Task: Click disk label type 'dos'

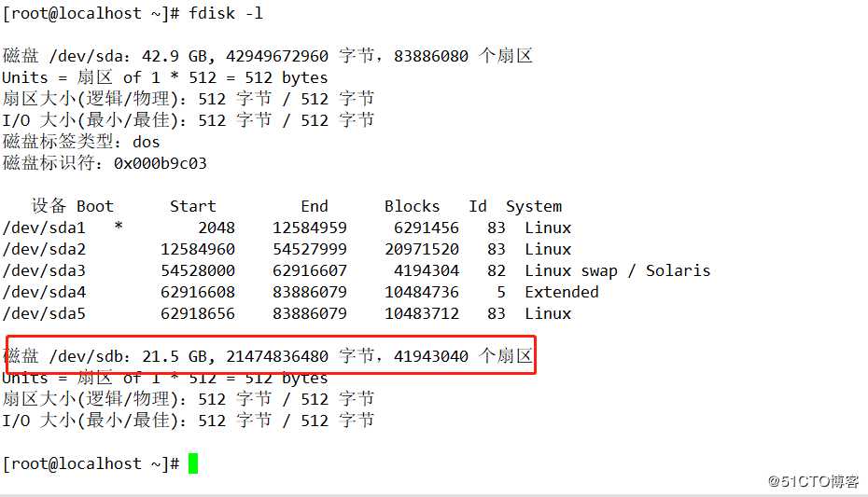Action: pos(147,142)
